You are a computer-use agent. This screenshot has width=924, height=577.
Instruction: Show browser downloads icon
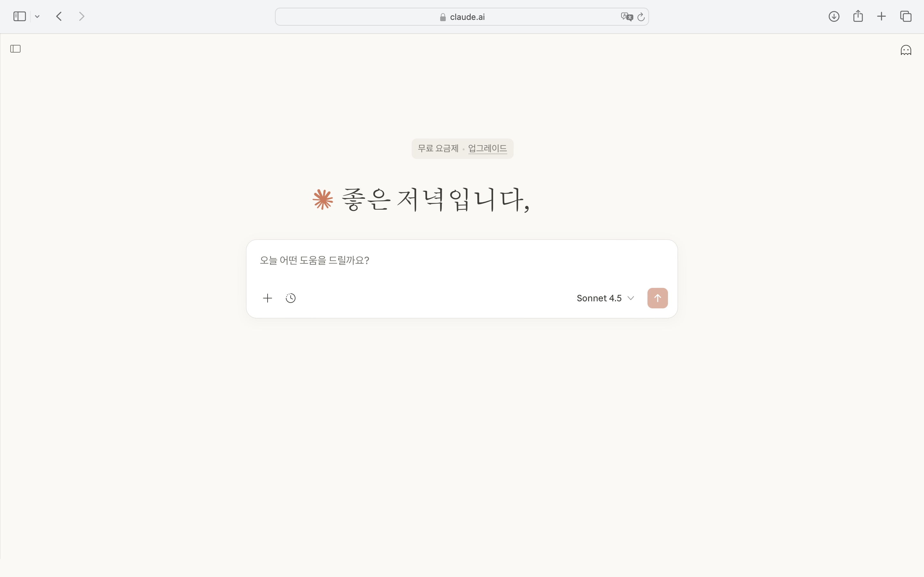click(834, 16)
